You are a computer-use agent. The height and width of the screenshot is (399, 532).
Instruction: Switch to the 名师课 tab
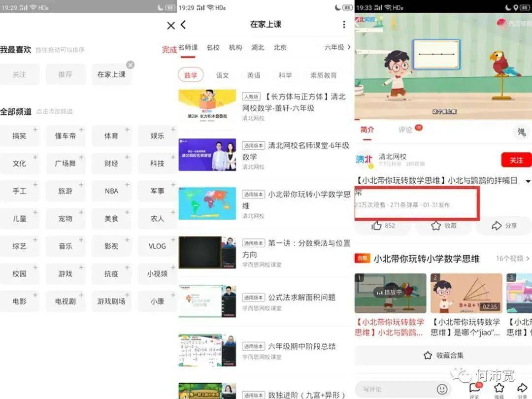pyautogui.click(x=188, y=47)
